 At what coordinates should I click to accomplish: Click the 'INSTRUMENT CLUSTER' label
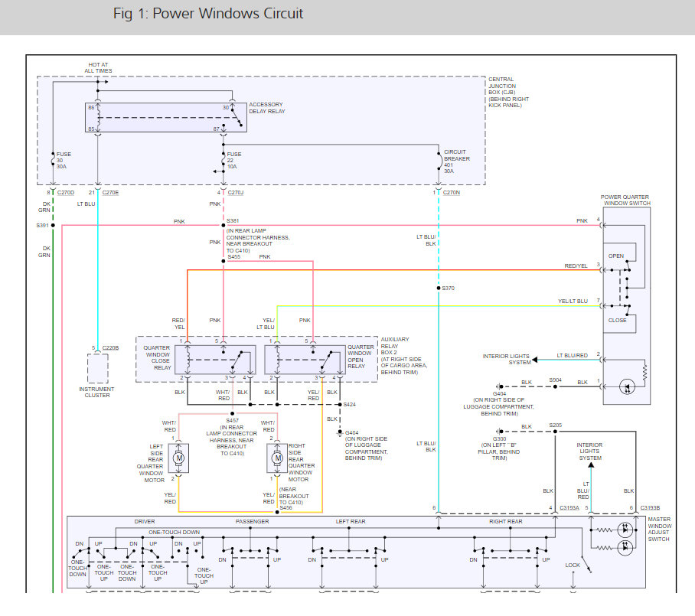coord(97,393)
